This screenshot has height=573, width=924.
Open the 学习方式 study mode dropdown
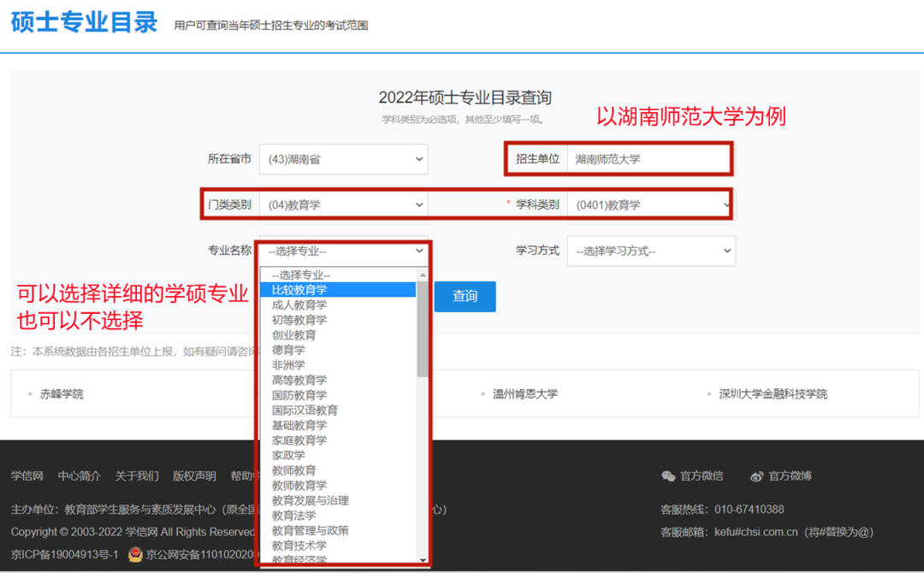click(x=651, y=251)
